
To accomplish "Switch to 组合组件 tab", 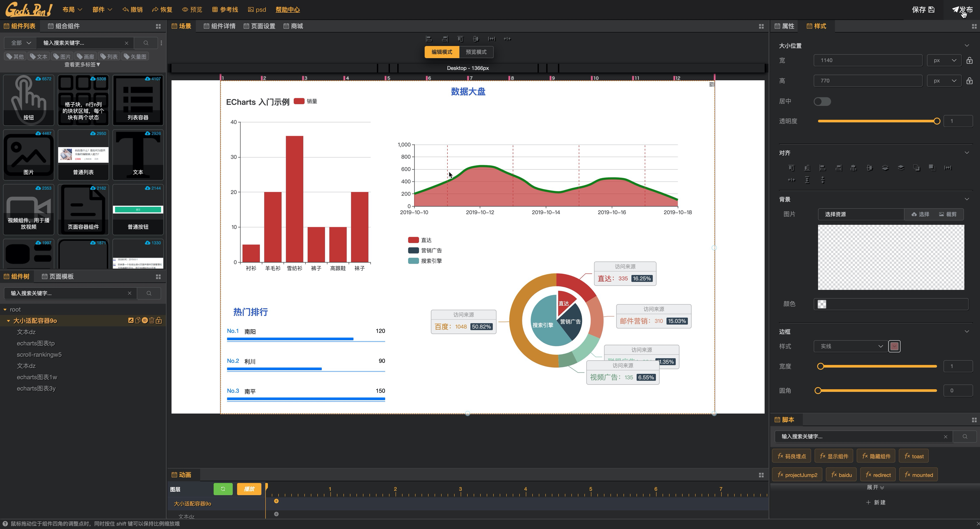I will coord(64,26).
